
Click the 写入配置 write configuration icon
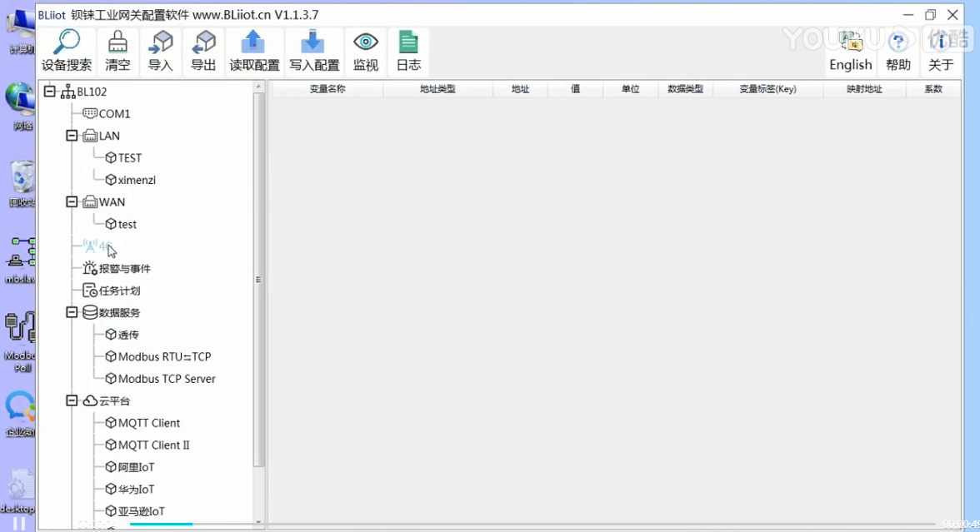(x=313, y=42)
